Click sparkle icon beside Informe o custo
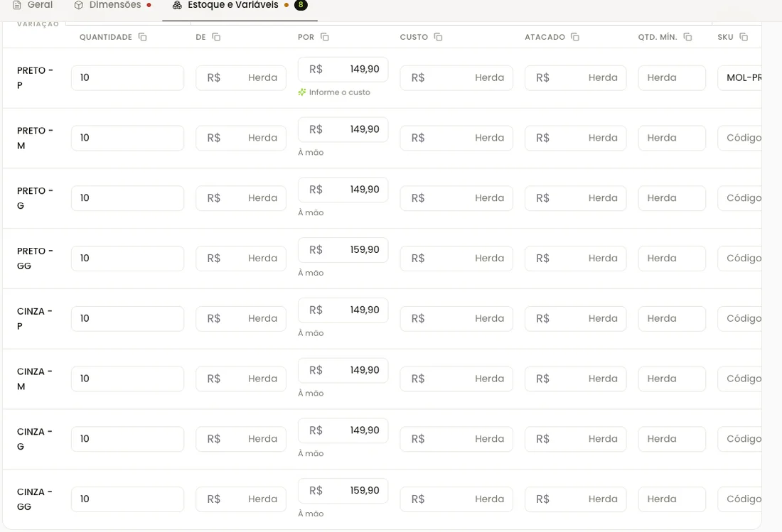The height and width of the screenshot is (532, 782). (301, 92)
